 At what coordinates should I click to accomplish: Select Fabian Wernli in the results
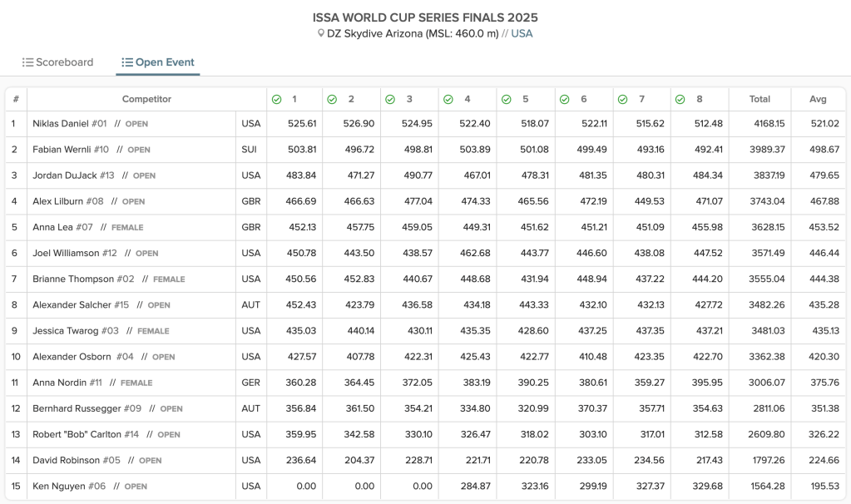click(x=71, y=150)
